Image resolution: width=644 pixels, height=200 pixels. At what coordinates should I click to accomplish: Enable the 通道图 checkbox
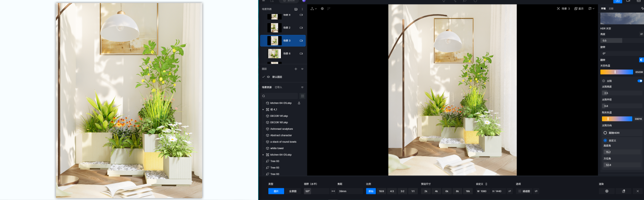click(520, 191)
